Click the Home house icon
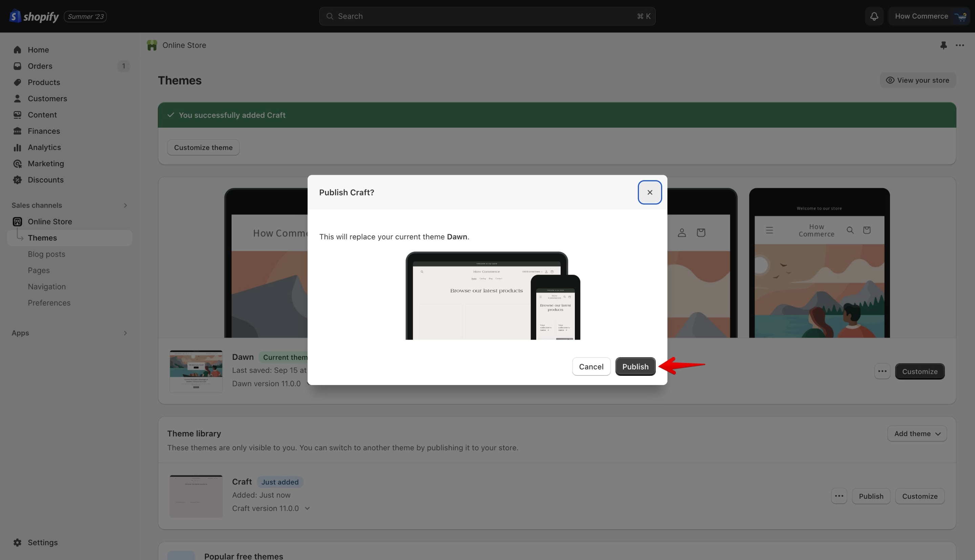The height and width of the screenshot is (560, 975). click(17, 50)
